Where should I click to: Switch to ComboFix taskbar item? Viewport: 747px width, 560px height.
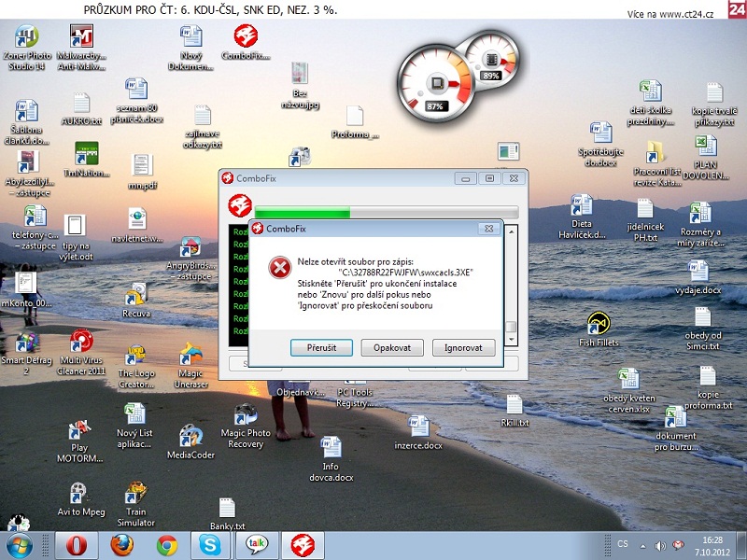tap(303, 544)
